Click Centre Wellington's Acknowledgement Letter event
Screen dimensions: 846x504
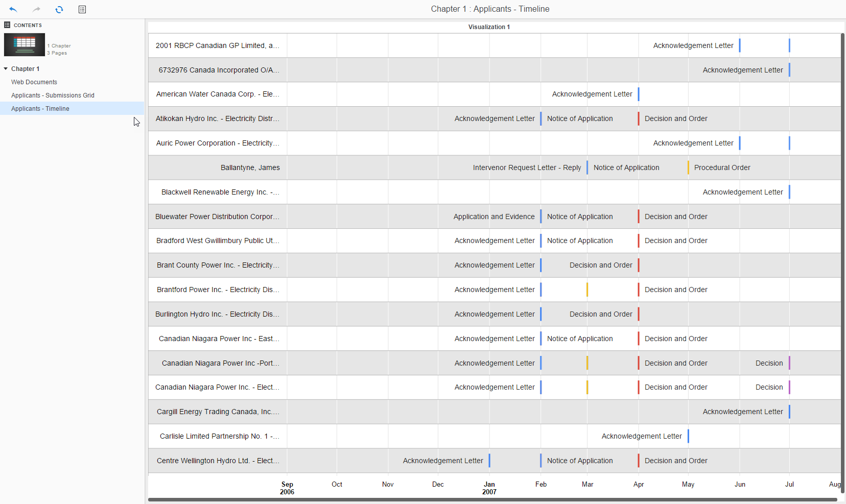(x=443, y=461)
